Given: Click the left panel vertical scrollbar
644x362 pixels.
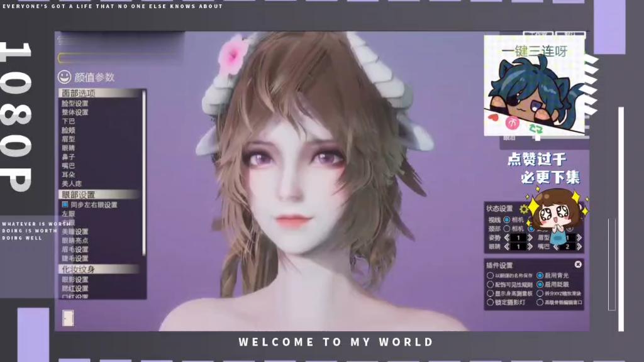Looking at the screenshot, I should (144, 172).
